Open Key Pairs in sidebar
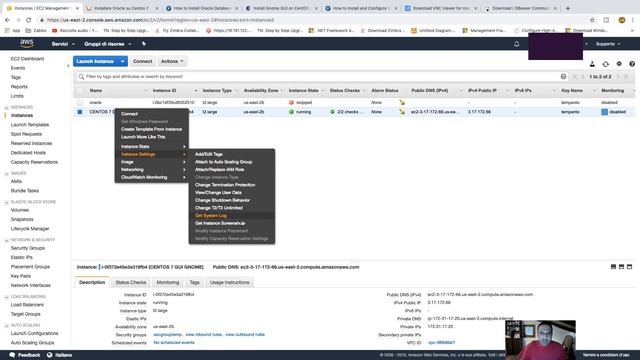Viewport: 640px width, 360px height. tap(21, 276)
